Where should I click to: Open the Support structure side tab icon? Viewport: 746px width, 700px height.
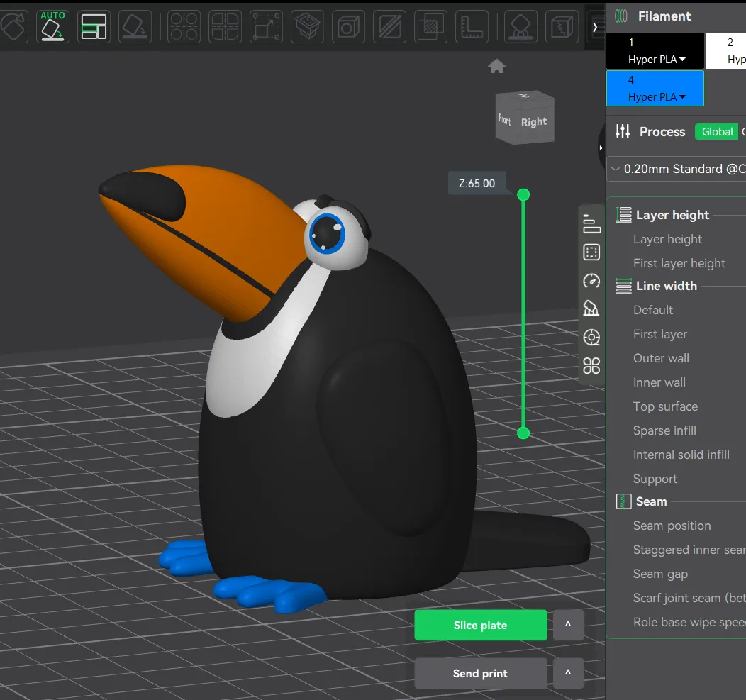click(591, 309)
